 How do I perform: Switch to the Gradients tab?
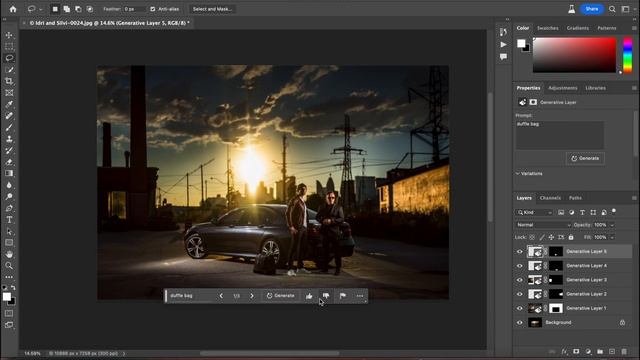point(578,28)
